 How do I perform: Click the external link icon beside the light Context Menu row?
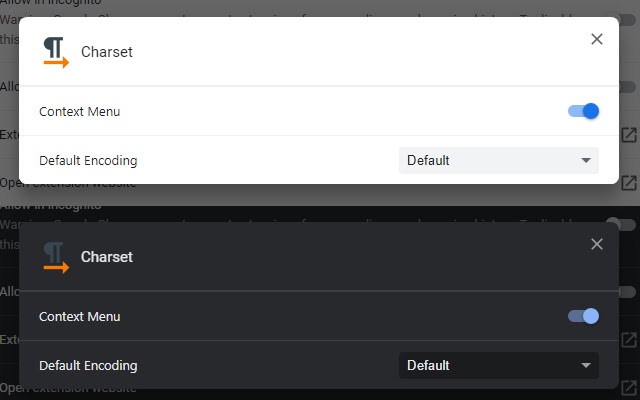pyautogui.click(x=629, y=134)
